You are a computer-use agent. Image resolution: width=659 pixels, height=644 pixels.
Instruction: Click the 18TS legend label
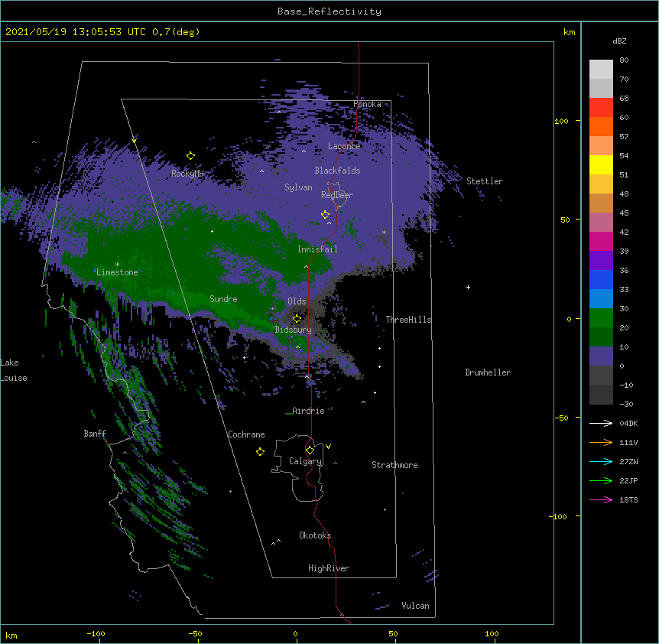click(x=628, y=499)
